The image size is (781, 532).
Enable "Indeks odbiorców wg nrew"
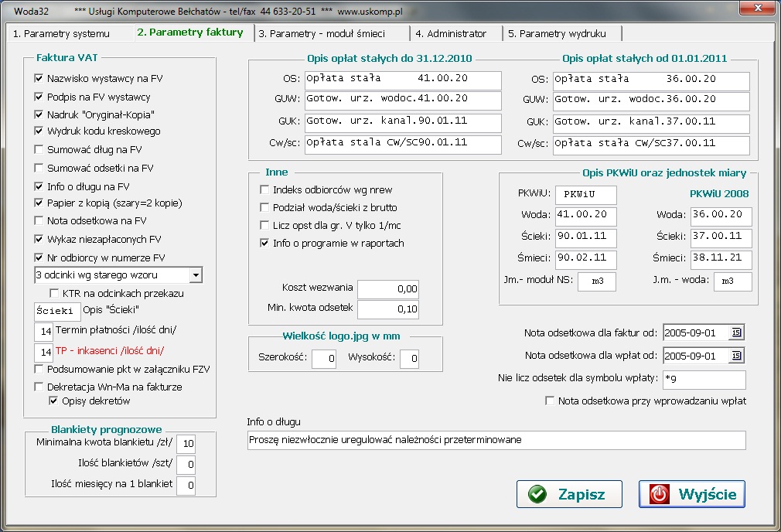tap(265, 189)
